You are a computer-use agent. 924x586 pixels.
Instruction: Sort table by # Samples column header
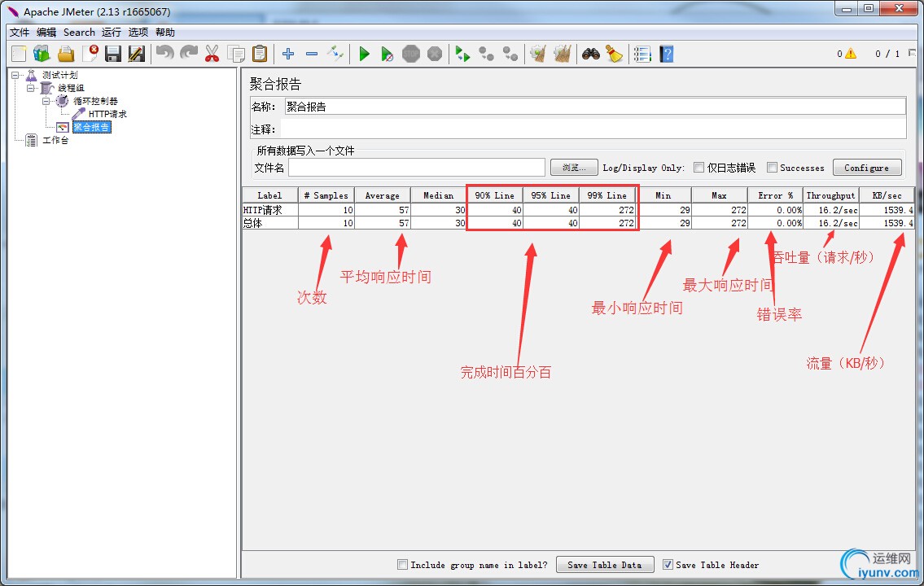click(x=326, y=195)
